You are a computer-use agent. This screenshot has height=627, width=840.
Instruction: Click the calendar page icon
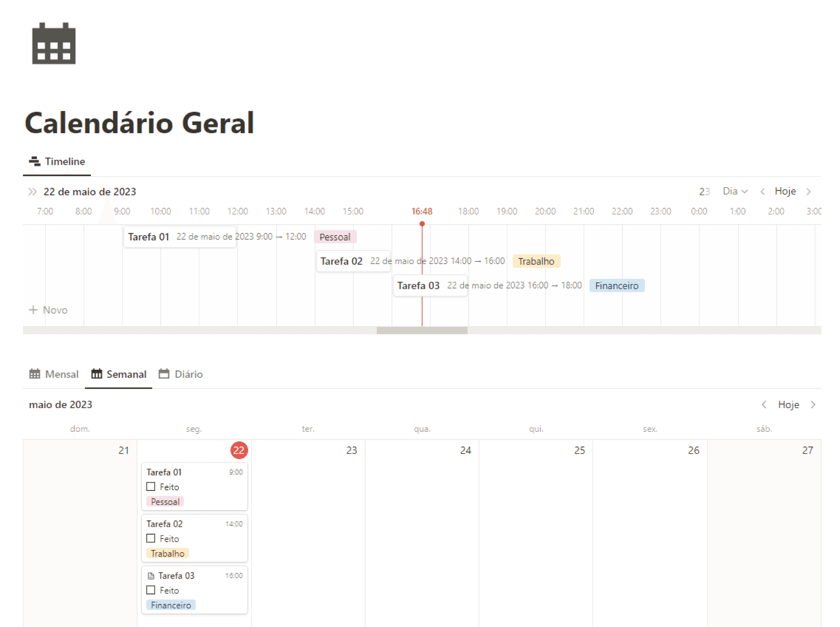click(54, 43)
